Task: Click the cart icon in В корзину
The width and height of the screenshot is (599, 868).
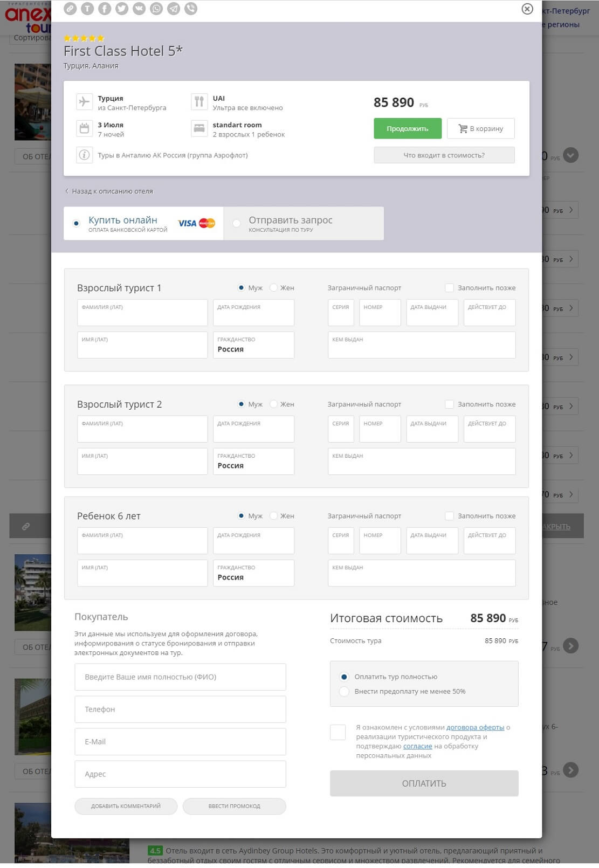Action: [x=463, y=128]
